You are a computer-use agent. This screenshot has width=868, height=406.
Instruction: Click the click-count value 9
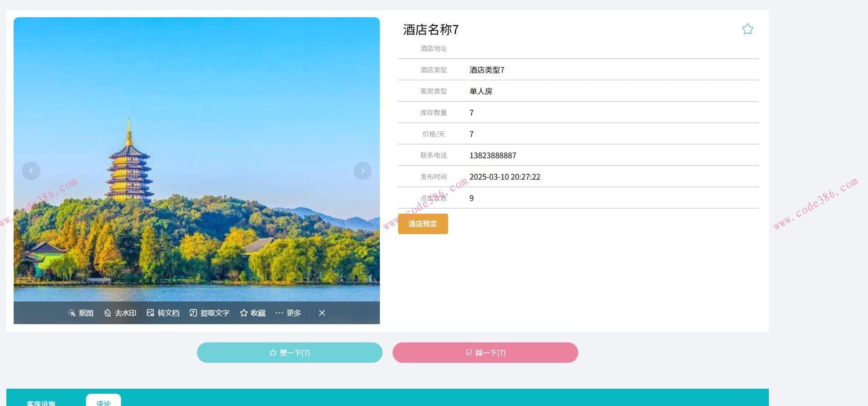click(x=472, y=198)
